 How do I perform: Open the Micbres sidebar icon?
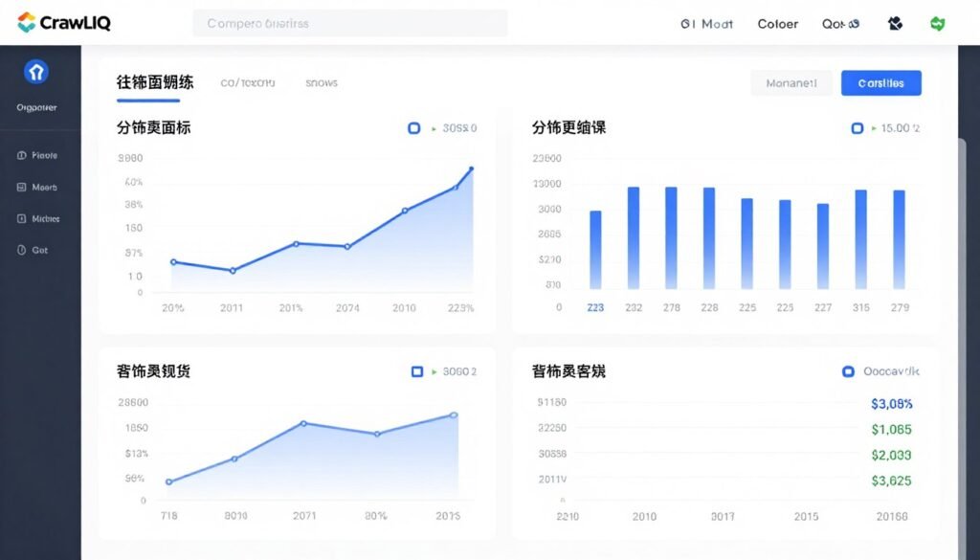click(x=19, y=218)
